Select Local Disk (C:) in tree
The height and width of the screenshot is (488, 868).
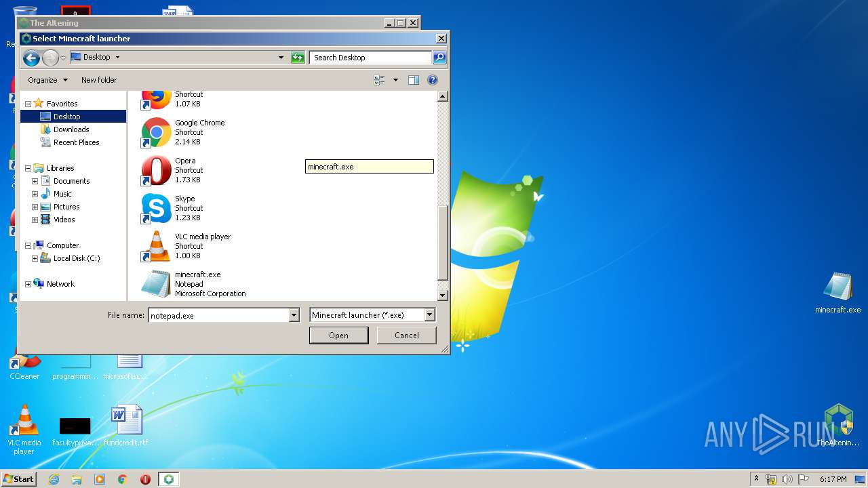click(x=76, y=258)
